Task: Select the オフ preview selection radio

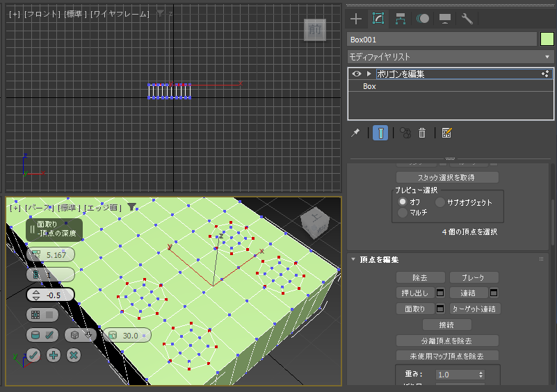Action: (x=403, y=202)
